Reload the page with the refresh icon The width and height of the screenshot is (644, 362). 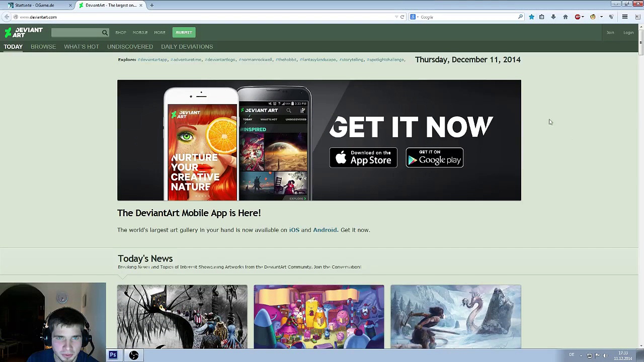tap(402, 17)
